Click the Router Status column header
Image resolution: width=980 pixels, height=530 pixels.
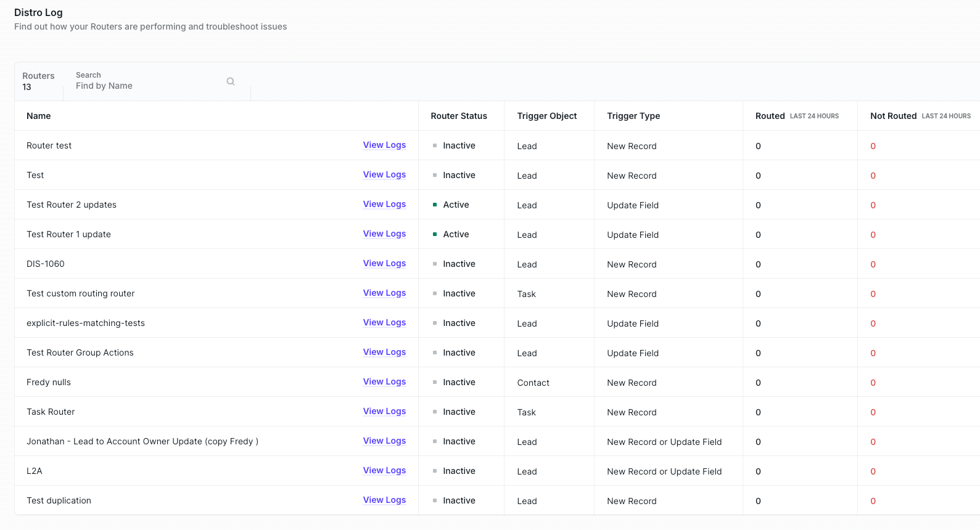pos(459,116)
